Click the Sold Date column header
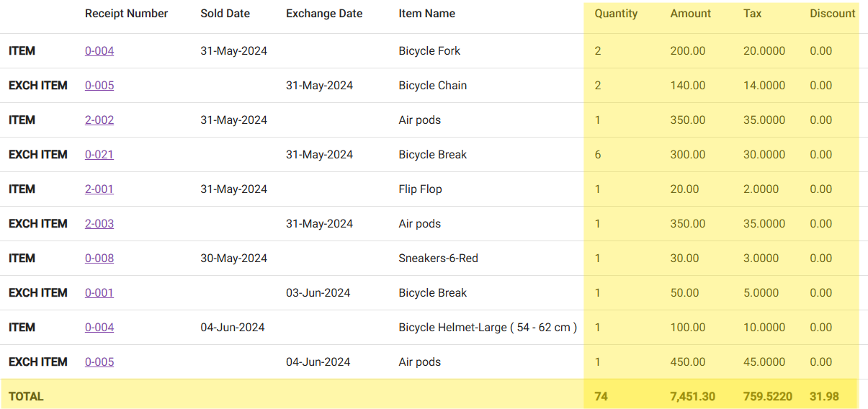This screenshot has width=868, height=409. pyautogui.click(x=226, y=14)
